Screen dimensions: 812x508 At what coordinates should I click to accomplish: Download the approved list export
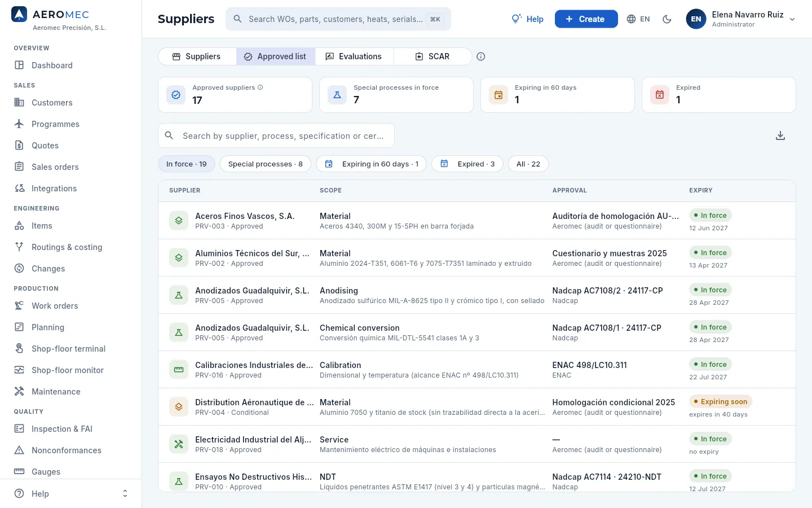[x=780, y=135]
